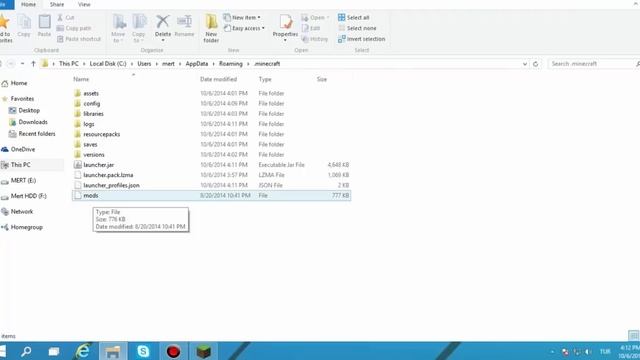Open the address bar history dropdown
The width and height of the screenshot is (640, 360).
[x=524, y=64]
